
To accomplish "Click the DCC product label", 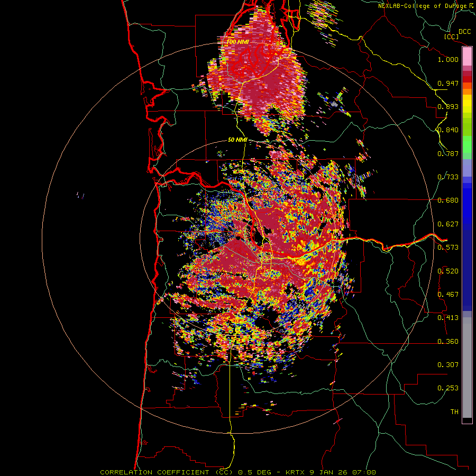I will coord(464,31).
